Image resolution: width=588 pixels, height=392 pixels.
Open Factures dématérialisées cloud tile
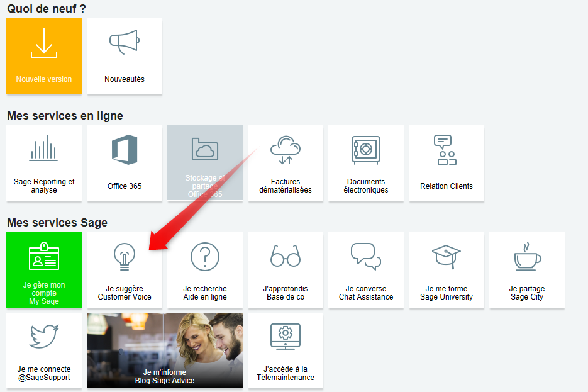pos(286,163)
